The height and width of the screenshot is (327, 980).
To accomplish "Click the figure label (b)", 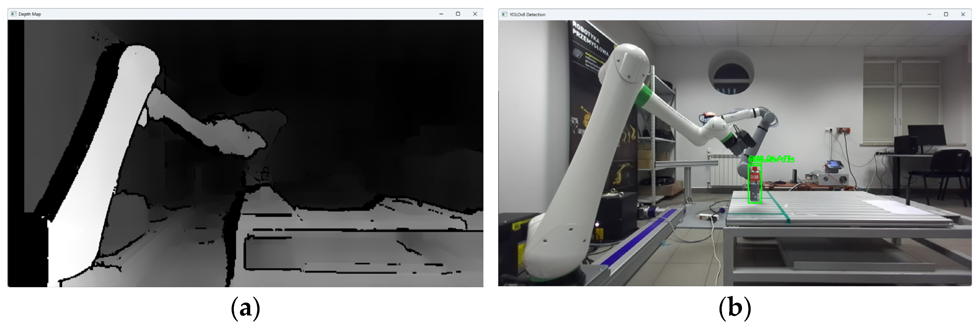I will pyautogui.click(x=735, y=308).
